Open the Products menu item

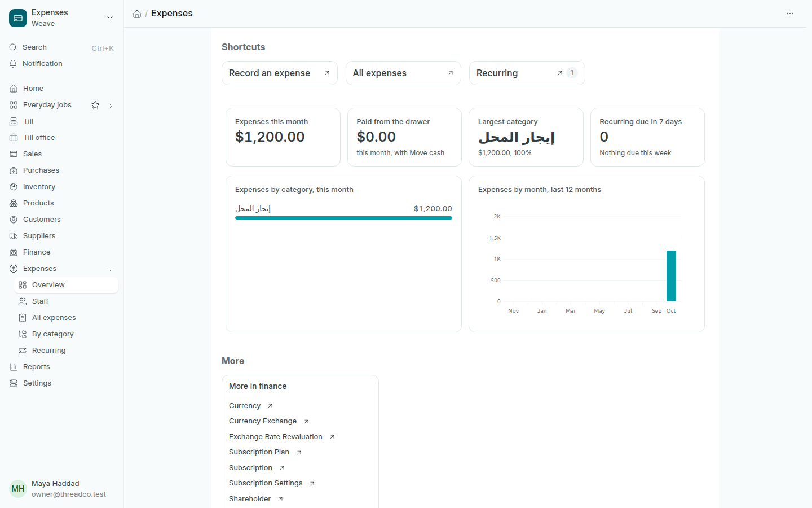[61, 203]
